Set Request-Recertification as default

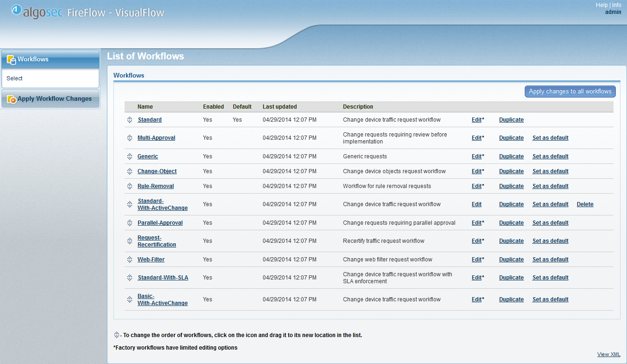550,240
